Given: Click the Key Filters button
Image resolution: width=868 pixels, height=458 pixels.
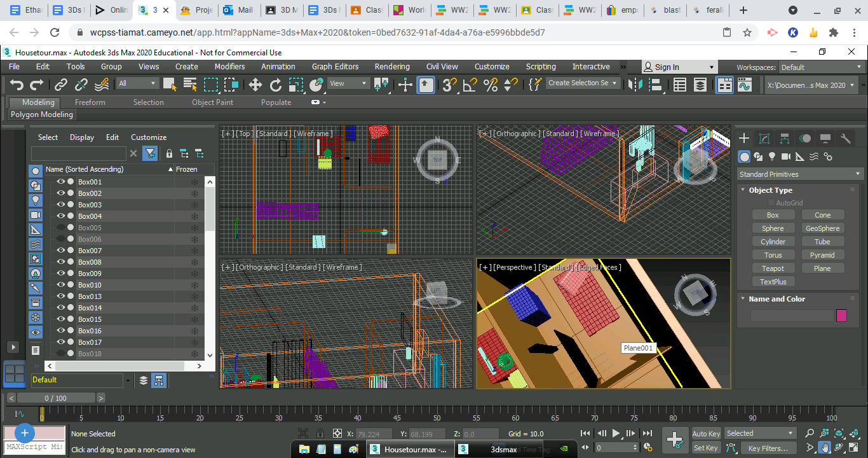Looking at the screenshot, I should click(768, 448).
